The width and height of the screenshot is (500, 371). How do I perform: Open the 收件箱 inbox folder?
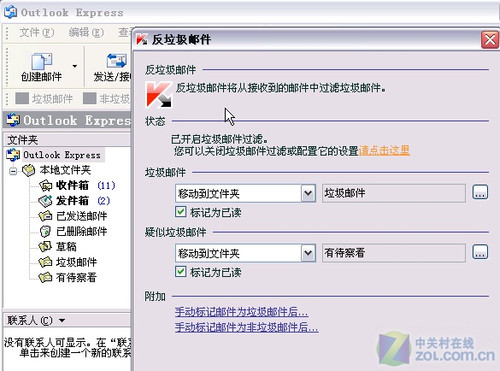click(x=72, y=185)
